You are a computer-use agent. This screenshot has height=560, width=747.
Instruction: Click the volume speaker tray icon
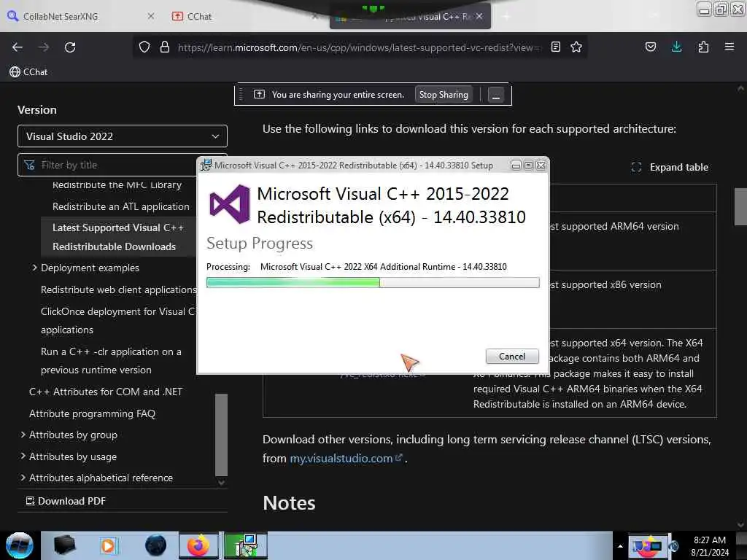tap(674, 545)
